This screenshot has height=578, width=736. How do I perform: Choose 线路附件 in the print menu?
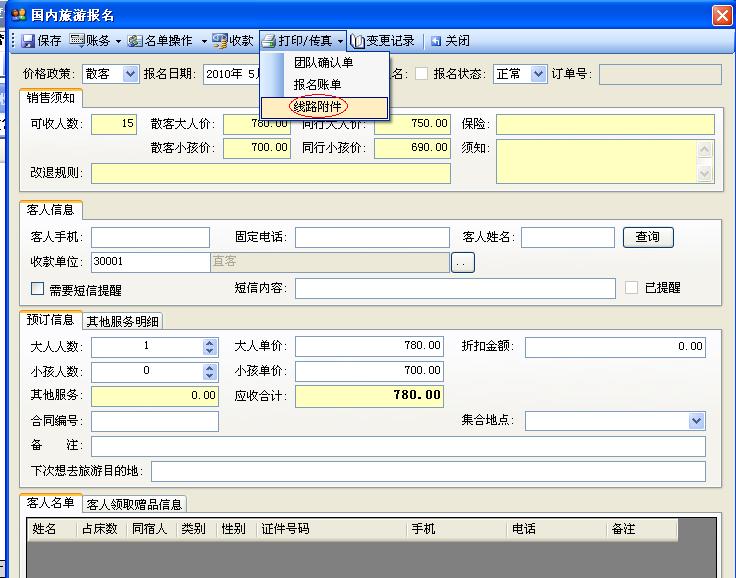click(x=324, y=107)
